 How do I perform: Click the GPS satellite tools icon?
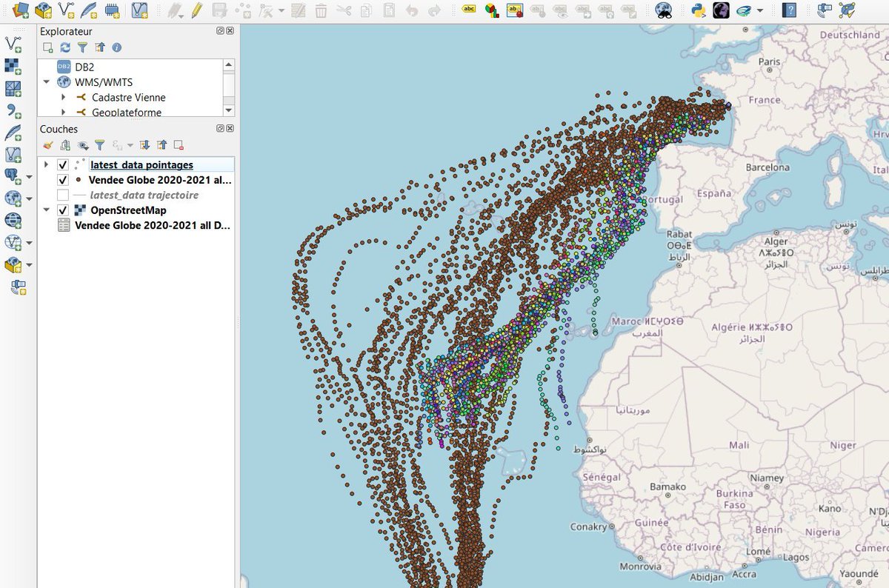[x=824, y=10]
